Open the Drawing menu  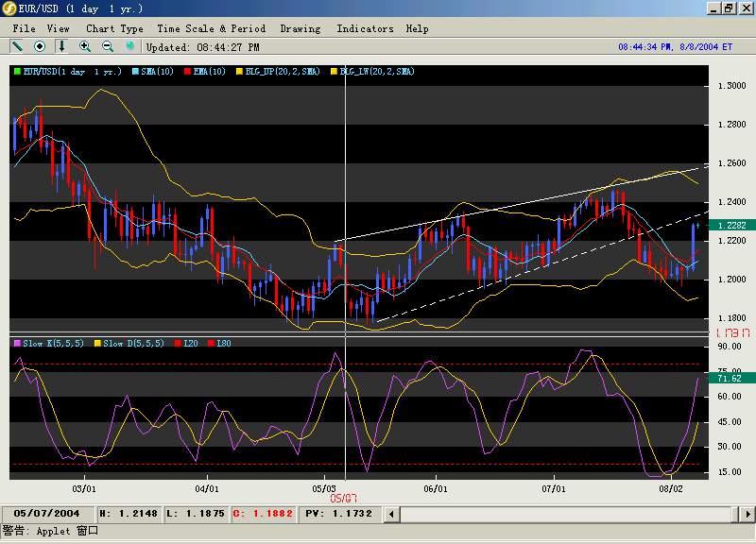(301, 28)
